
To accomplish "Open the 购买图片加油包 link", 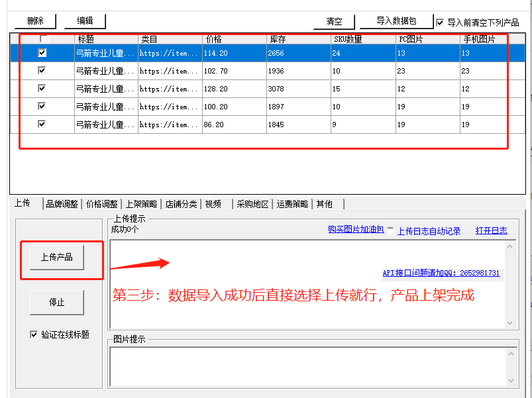I will click(356, 230).
